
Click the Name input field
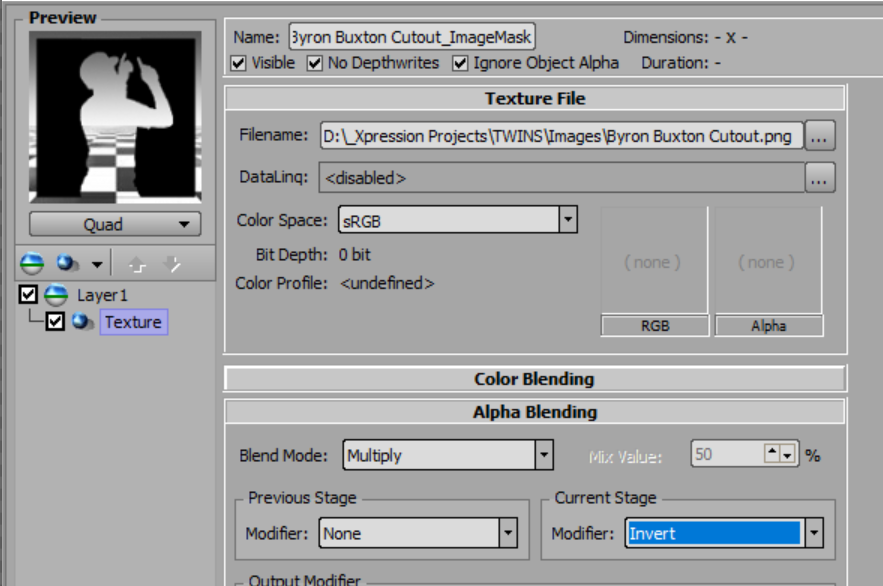click(412, 37)
